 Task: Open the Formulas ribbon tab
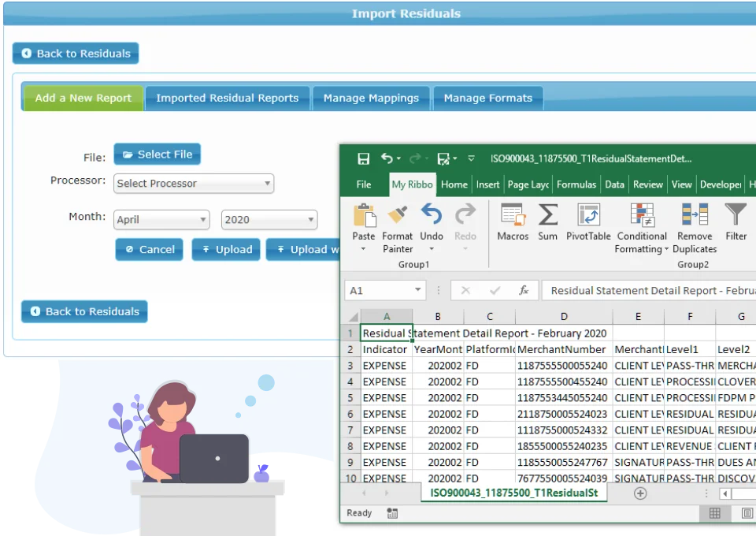coord(576,184)
